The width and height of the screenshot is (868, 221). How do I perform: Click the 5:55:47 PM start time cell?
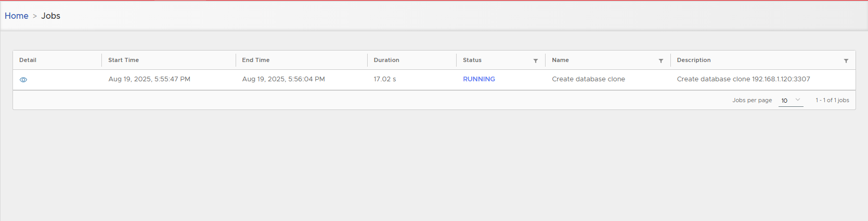149,79
